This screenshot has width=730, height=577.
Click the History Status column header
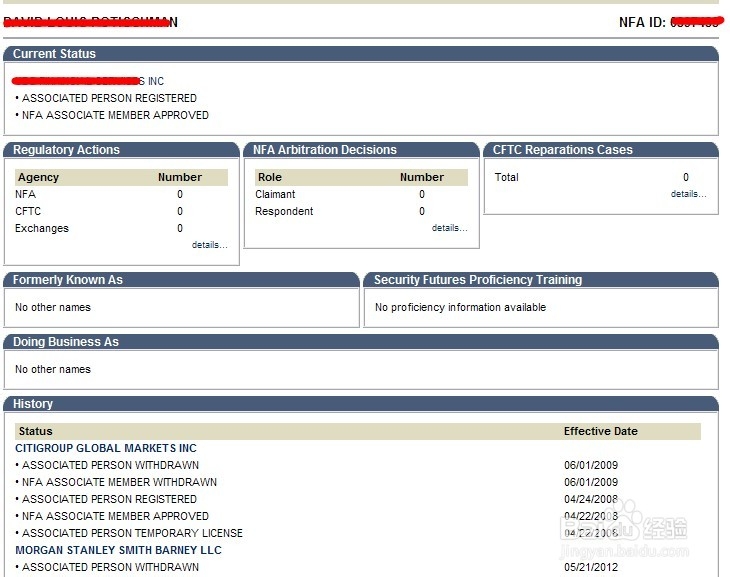click(x=35, y=431)
